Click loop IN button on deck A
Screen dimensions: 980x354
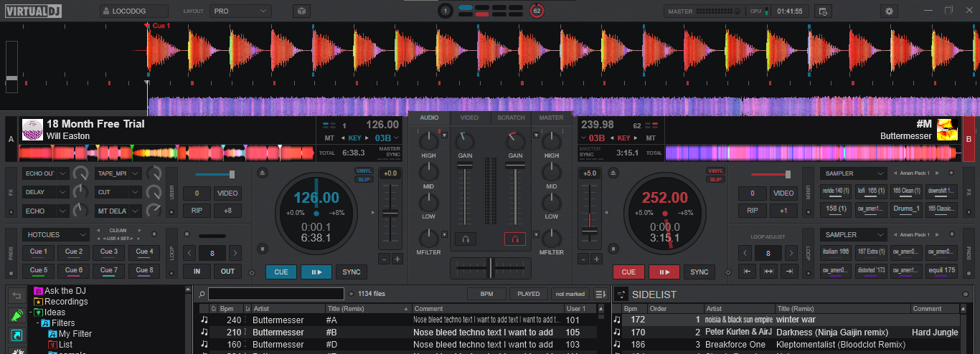pyautogui.click(x=197, y=272)
